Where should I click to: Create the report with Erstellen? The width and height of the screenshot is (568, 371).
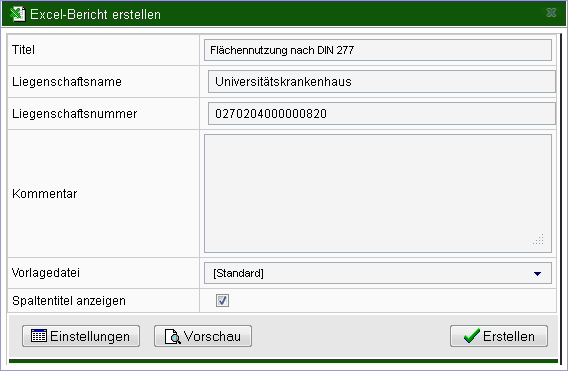coord(499,336)
